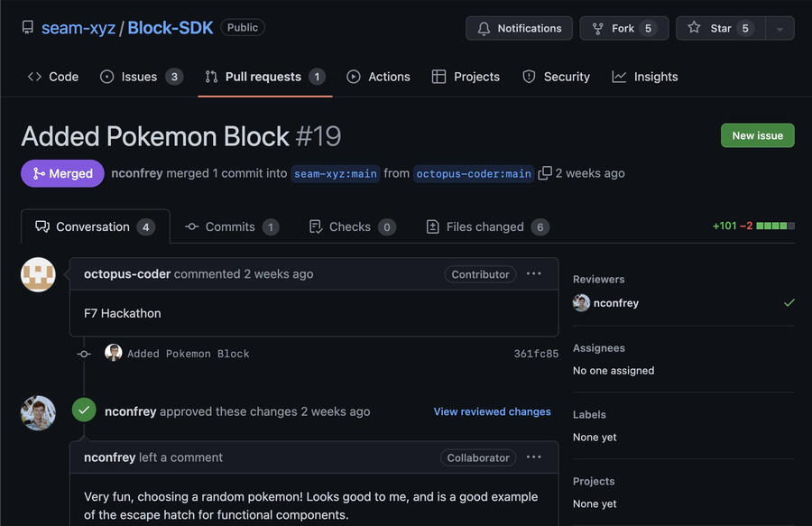Switch to the Files changed tab
The image size is (812, 526).
[487, 226]
